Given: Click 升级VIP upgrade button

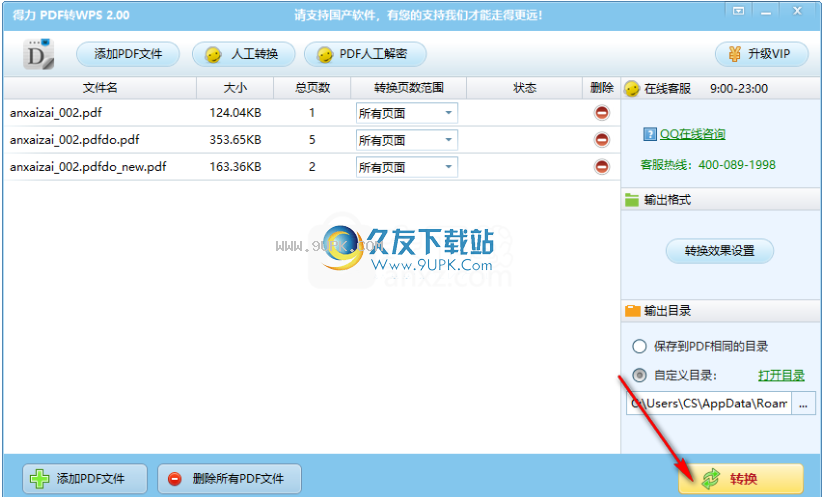Looking at the screenshot, I should pyautogui.click(x=762, y=54).
